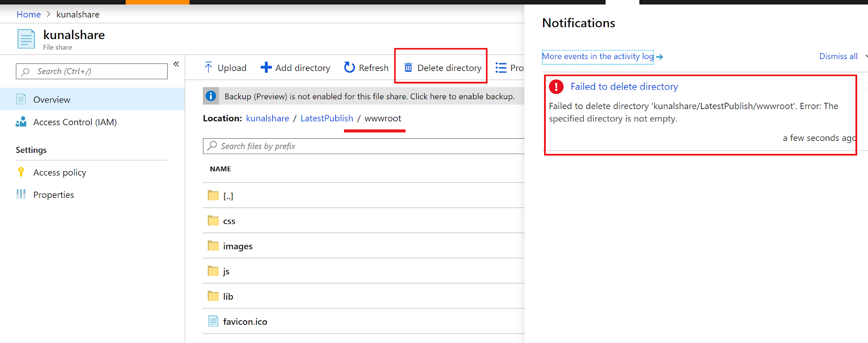Open the js folder name
The width and height of the screenshot is (868, 343).
tap(226, 271)
